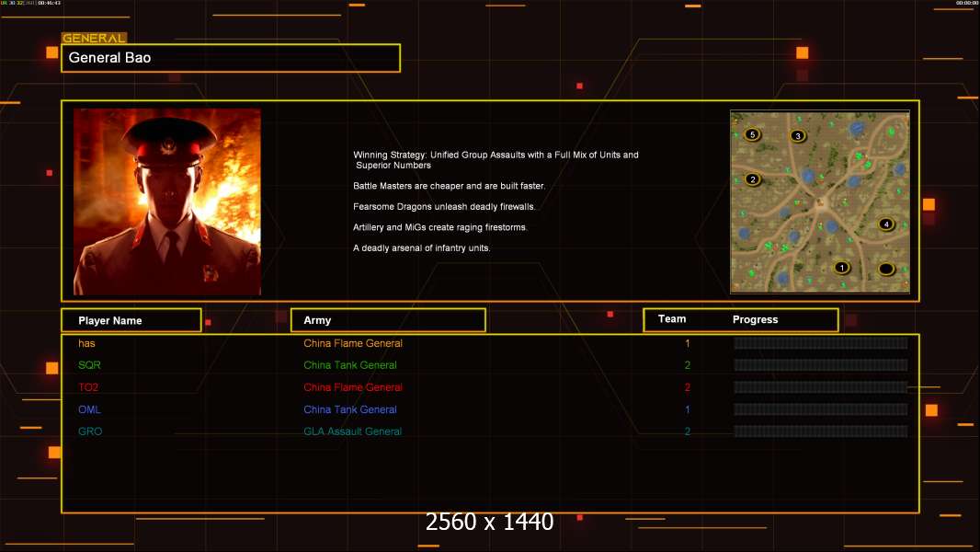Image resolution: width=980 pixels, height=552 pixels.
Task: Click the GENERAL label tag
Action: pyautogui.click(x=94, y=38)
